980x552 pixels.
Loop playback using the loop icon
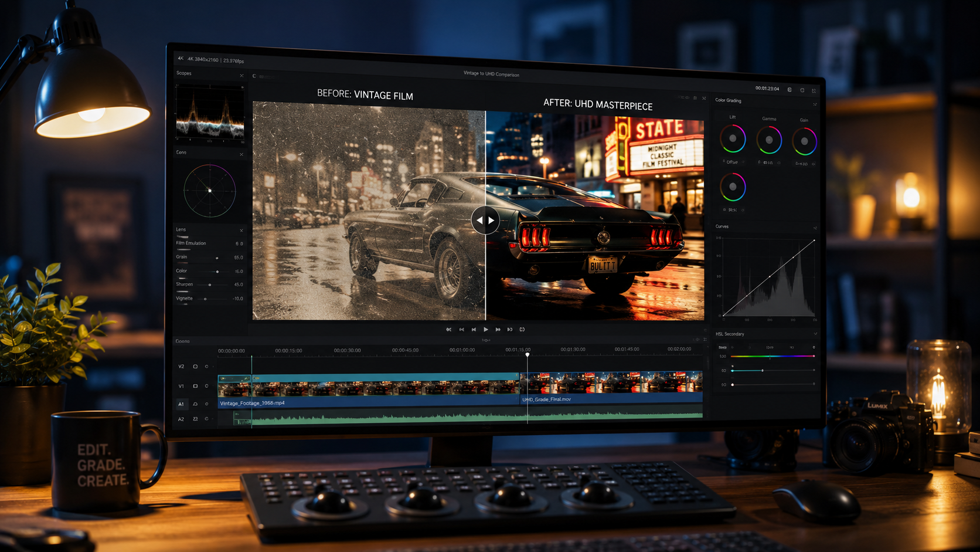coord(522,330)
